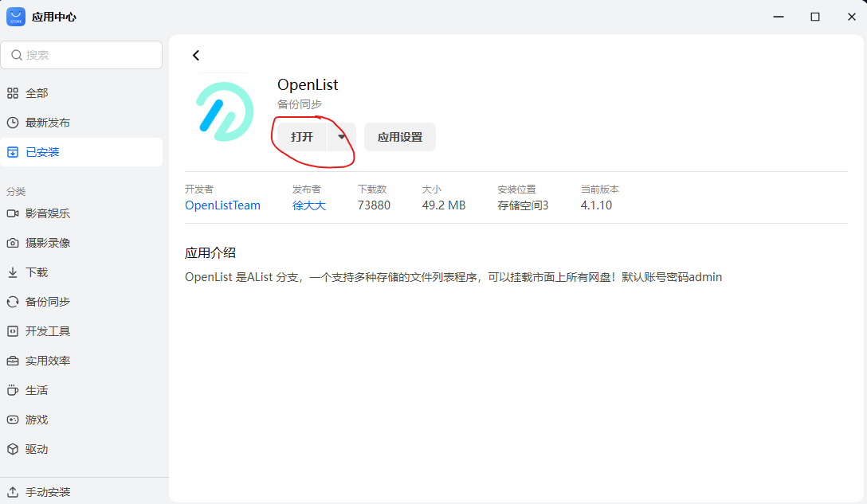Open the OpenList app with 打开
Image resolution: width=867 pixels, height=504 pixels.
point(302,136)
